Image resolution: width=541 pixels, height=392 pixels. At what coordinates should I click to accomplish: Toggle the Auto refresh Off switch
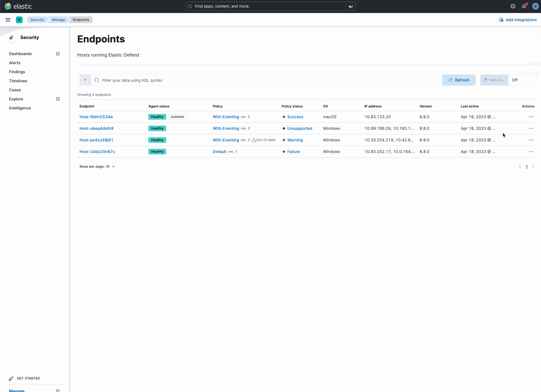[x=522, y=80]
